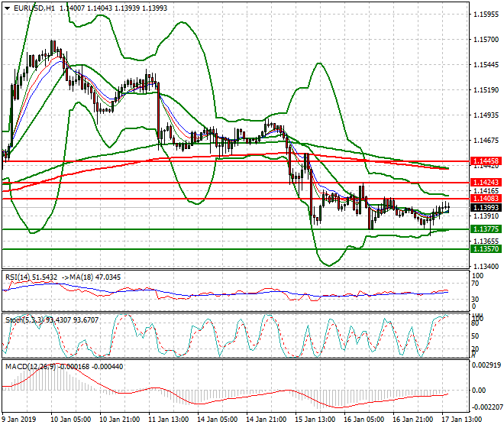504x428 pixels.
Task: Click the triangle arrow beside EURUSD,H1
Action: click(6, 7)
